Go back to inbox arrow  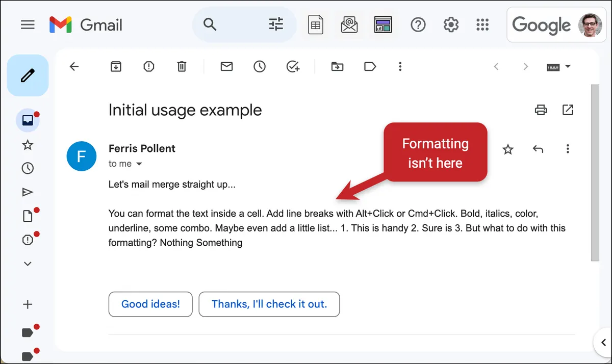pyautogui.click(x=74, y=66)
